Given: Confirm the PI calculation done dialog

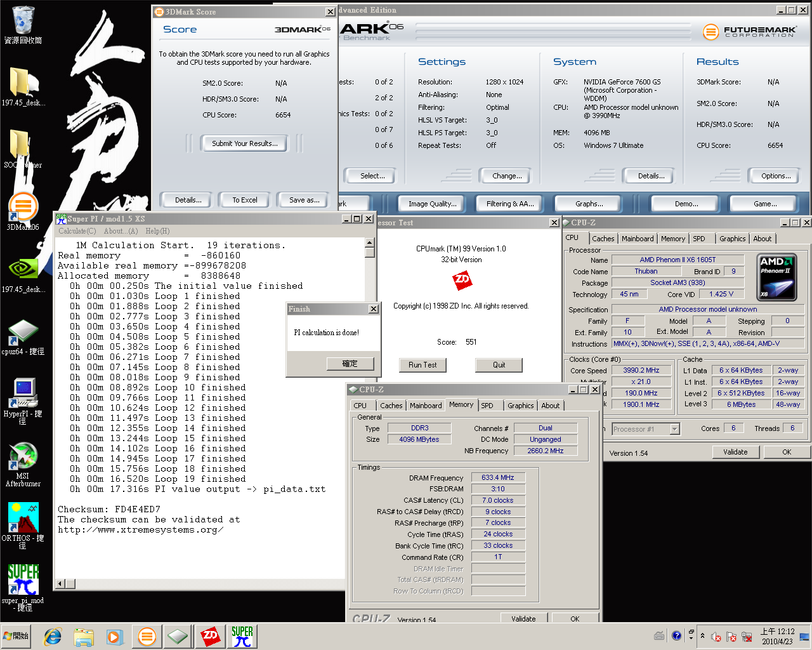Looking at the screenshot, I should (350, 364).
